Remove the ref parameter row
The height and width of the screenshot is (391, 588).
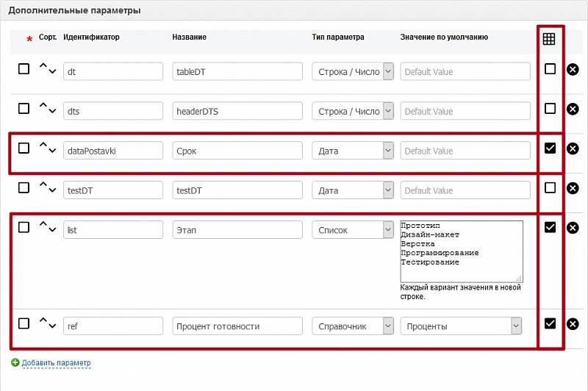[x=573, y=324]
